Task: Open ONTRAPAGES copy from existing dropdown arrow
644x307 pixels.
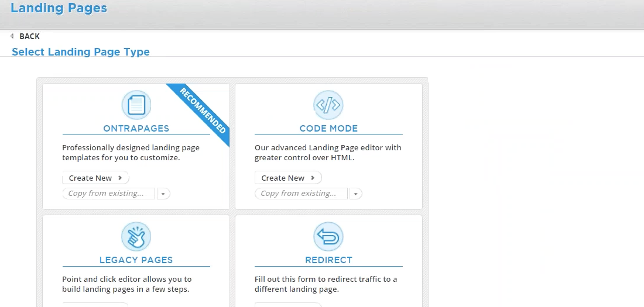Action: click(163, 194)
